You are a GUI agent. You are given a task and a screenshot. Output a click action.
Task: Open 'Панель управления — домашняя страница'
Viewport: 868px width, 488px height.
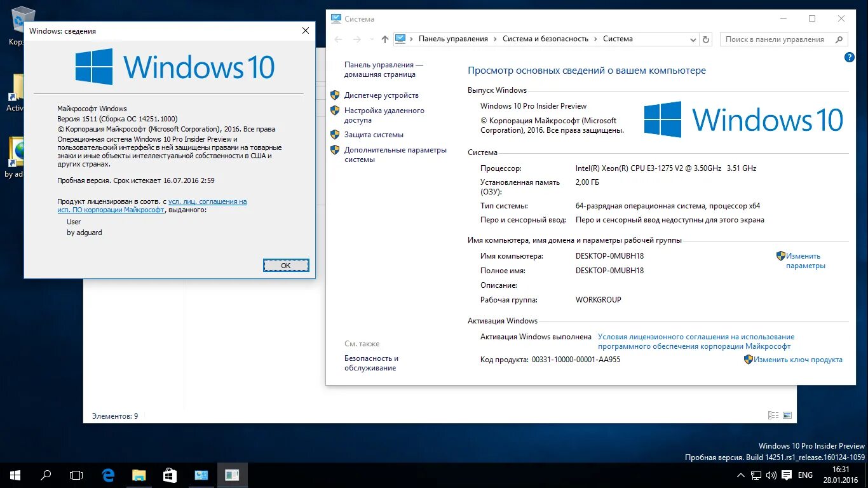384,69
